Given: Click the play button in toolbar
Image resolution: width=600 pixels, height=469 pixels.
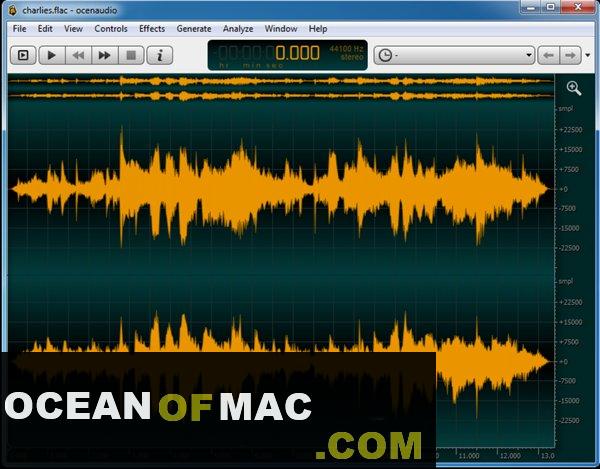Looking at the screenshot, I should [51, 55].
